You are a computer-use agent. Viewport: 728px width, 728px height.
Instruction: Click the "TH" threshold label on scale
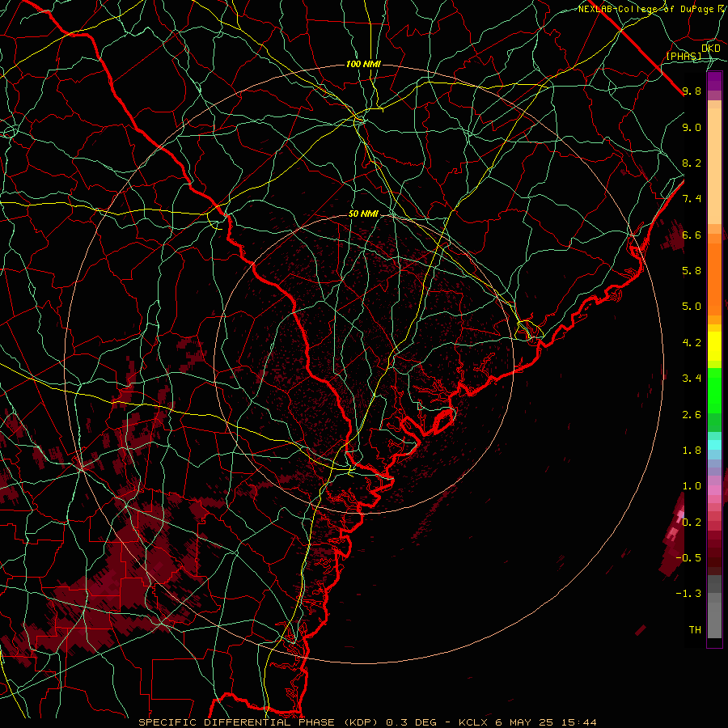pyautogui.click(x=695, y=630)
